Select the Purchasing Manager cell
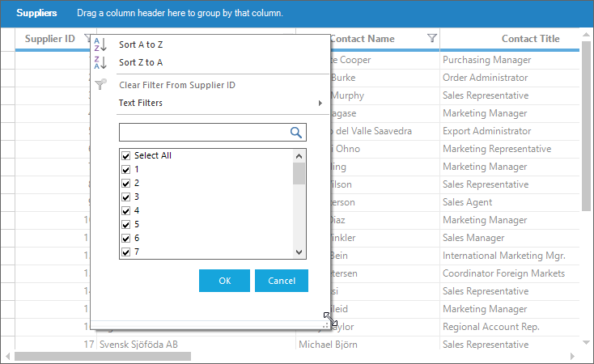Screen dimensions: 594x364 (x=510, y=60)
